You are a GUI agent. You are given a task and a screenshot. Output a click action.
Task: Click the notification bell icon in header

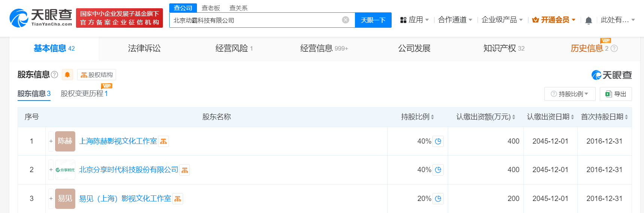pyautogui.click(x=588, y=20)
